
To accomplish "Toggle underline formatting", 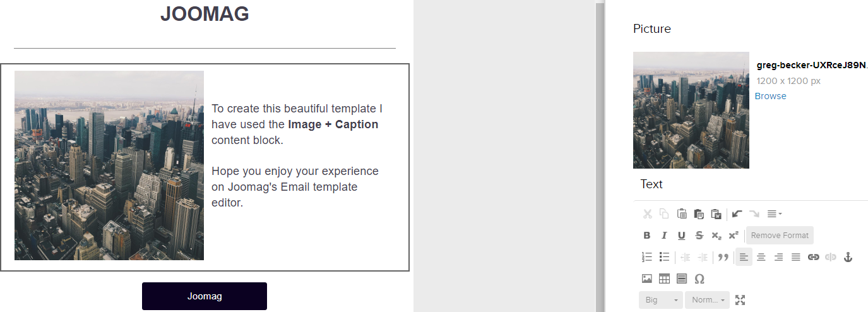I will [681, 236].
